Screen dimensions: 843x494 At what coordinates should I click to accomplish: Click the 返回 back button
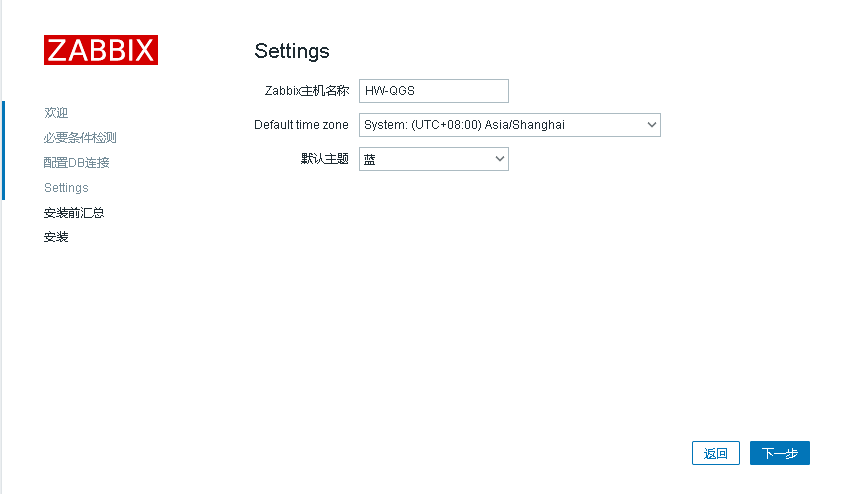716,453
